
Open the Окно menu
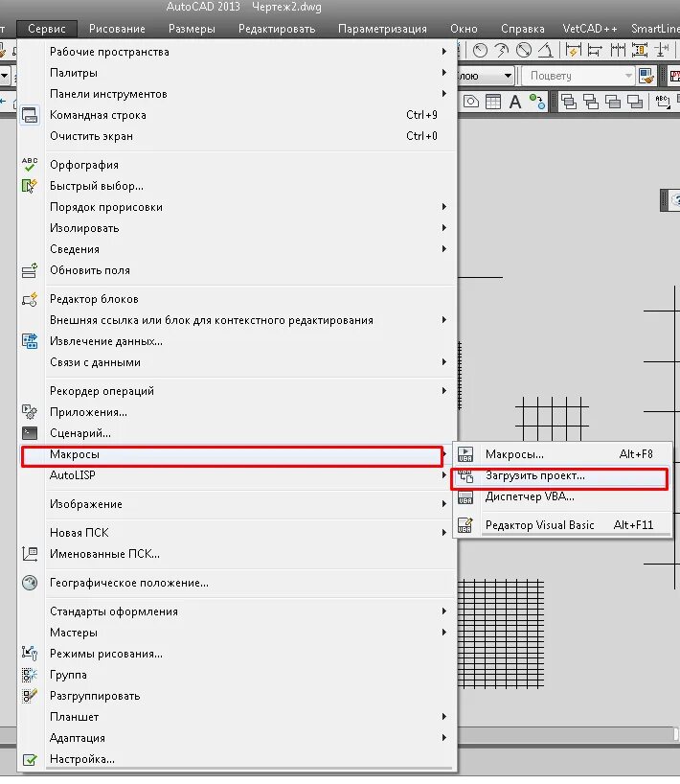464,29
